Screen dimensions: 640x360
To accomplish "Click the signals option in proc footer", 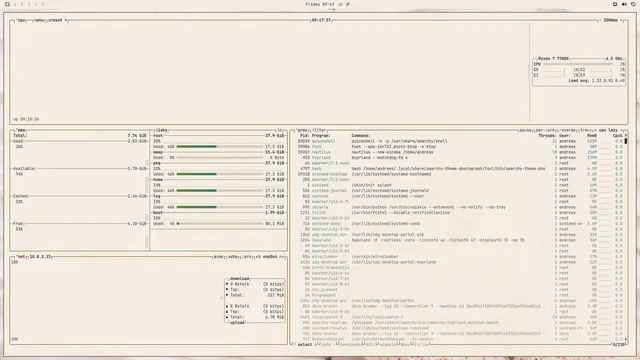I will pos(387,345).
